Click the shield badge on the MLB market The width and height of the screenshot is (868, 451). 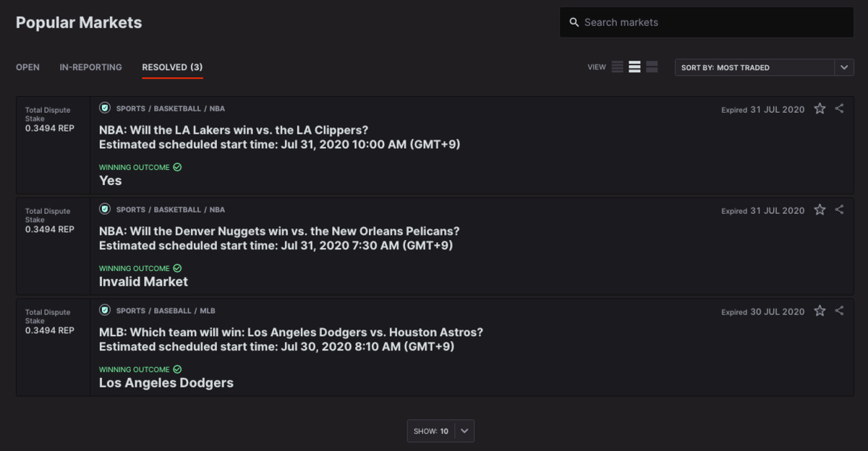[x=105, y=311]
